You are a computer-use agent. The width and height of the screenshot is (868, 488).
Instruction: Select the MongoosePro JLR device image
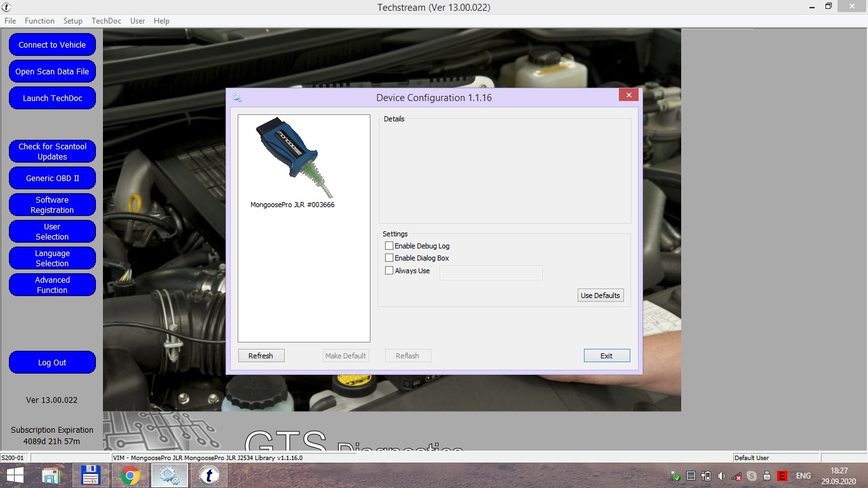[x=294, y=158]
